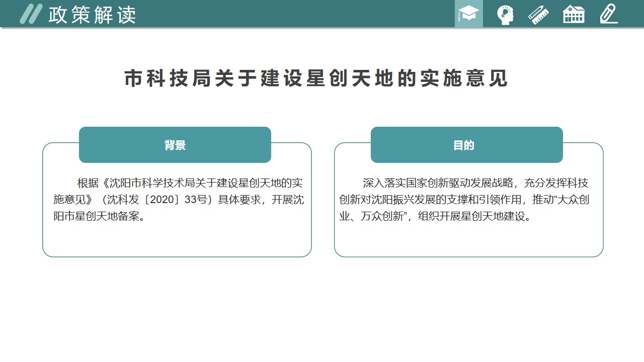Image resolution: width=644 pixels, height=362 pixels.
Task: Click the paragraph starting with 根据《沈阳市科学技术局
Action: 178,200
